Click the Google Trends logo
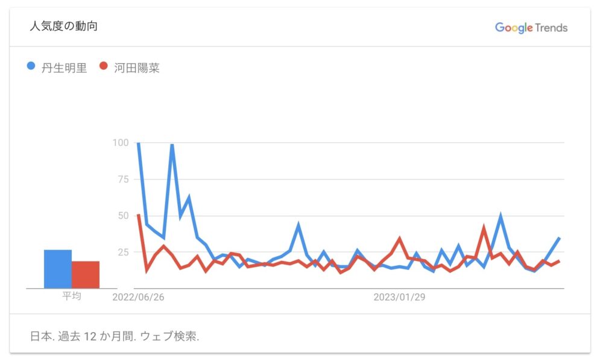Image resolution: width=603 pixels, height=364 pixels. click(531, 28)
